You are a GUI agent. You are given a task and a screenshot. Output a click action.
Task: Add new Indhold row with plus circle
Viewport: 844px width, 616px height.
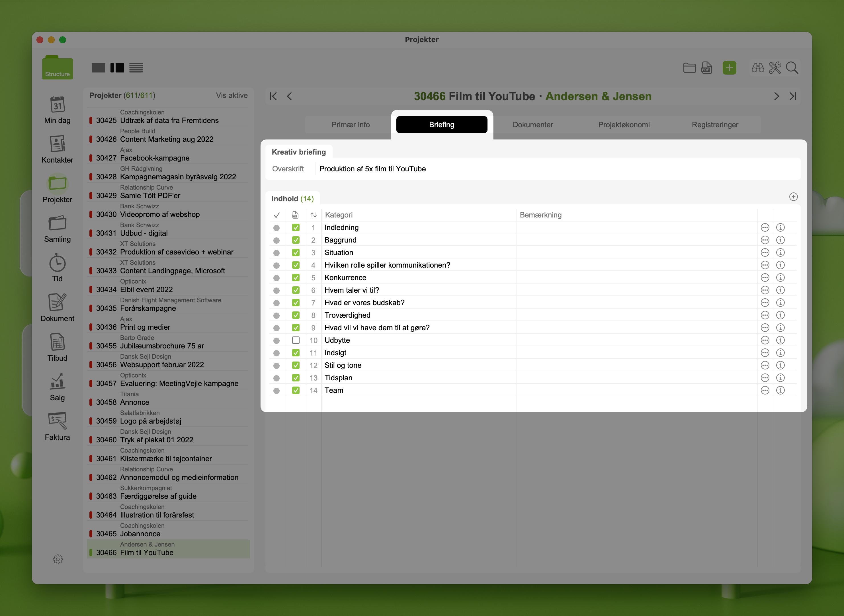click(x=793, y=197)
